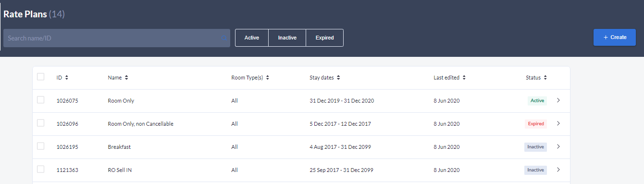Sort by Room Type(s) arrow icon
644x184 pixels.
(267, 78)
